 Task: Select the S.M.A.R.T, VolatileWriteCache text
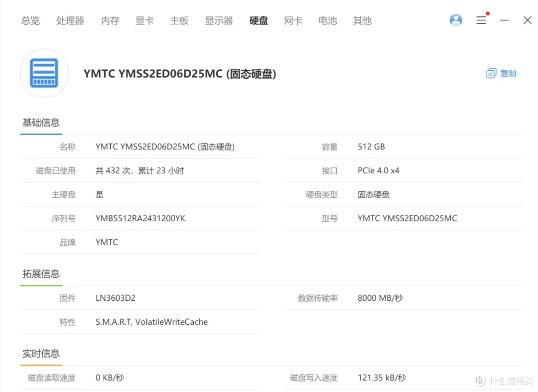(x=151, y=322)
